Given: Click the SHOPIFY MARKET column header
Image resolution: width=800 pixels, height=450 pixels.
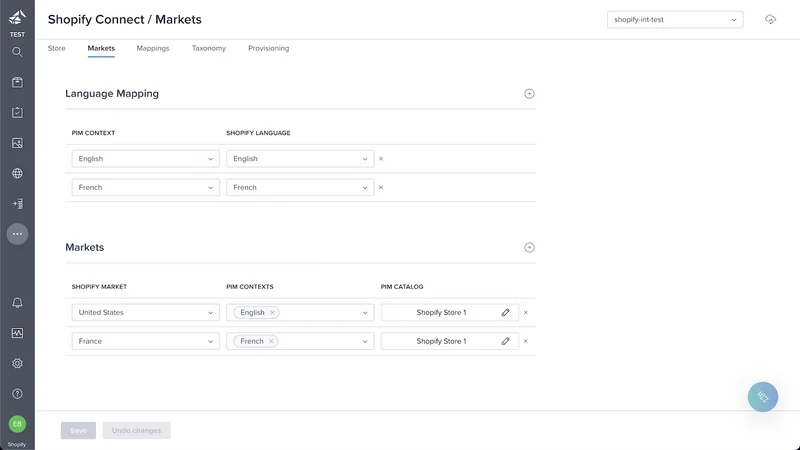Looking at the screenshot, I should point(99,287).
